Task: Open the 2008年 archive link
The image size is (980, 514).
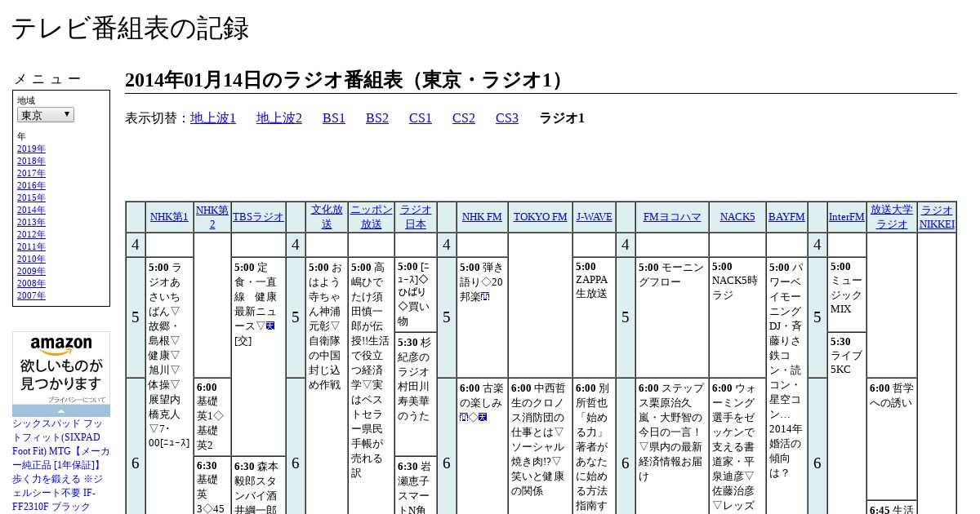Action: (31, 283)
